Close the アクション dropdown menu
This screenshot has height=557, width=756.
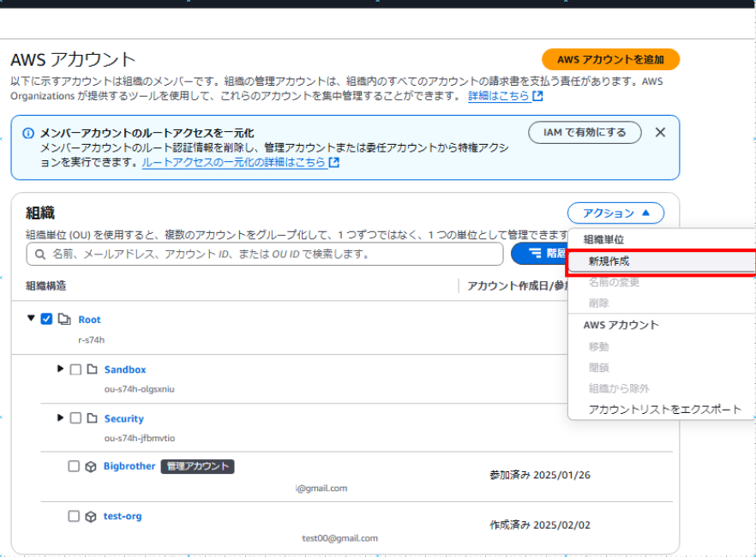pos(615,213)
